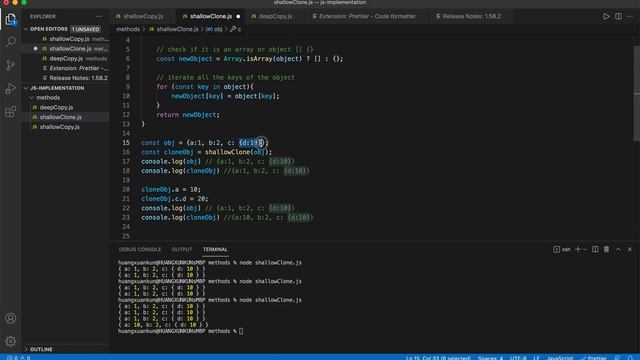This screenshot has width=640, height=360.
Task: Click the cloneObj.c.d = 20 line
Action: [175, 199]
